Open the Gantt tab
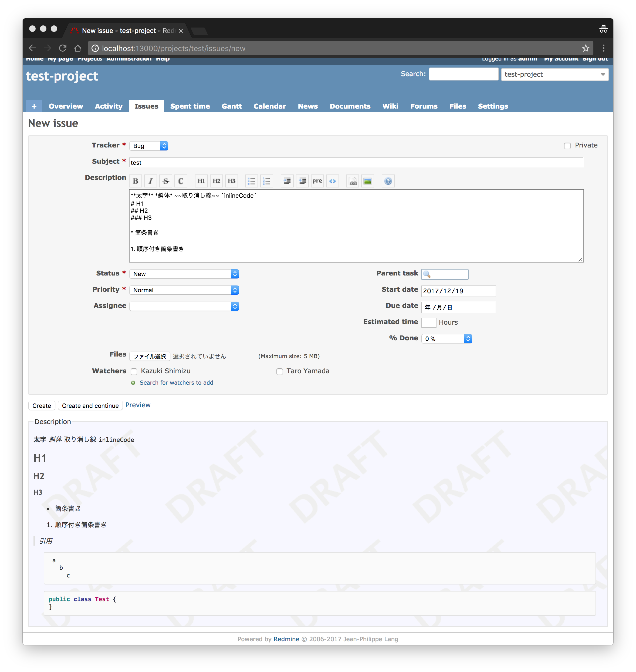The width and height of the screenshot is (636, 672). tap(232, 106)
